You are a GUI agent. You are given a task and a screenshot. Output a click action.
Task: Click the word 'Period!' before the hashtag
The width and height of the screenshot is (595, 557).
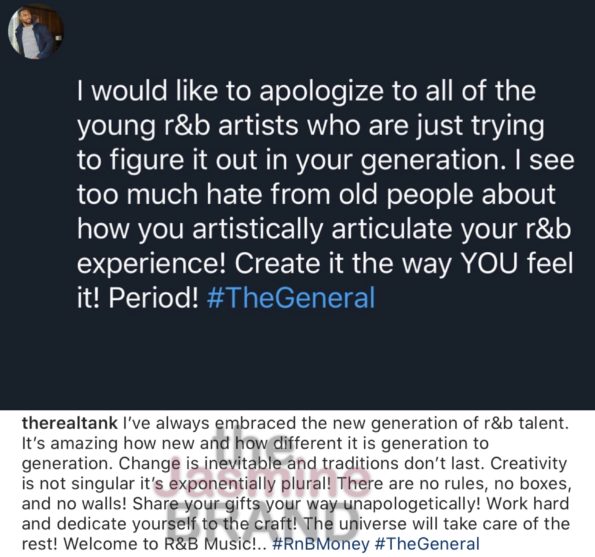coord(153,297)
